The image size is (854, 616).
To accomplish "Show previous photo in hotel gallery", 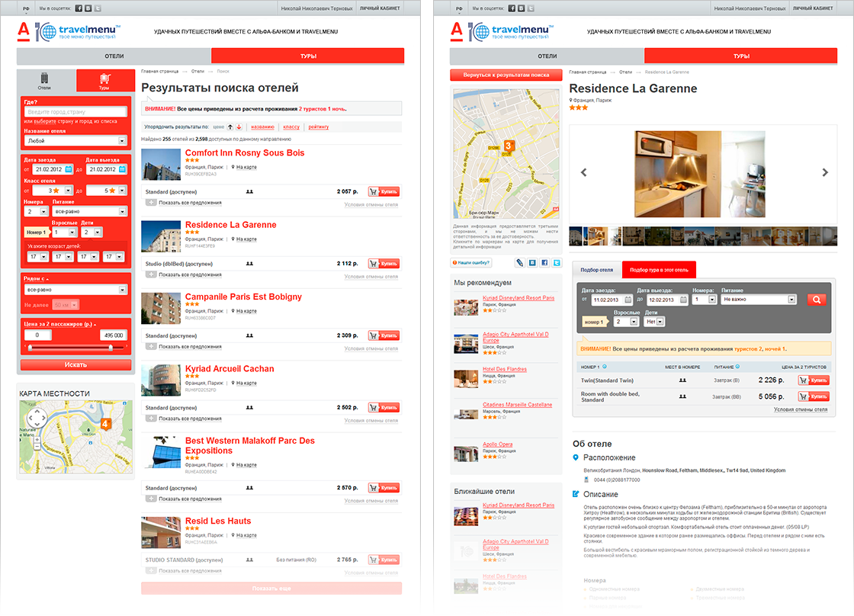I will coord(583,172).
